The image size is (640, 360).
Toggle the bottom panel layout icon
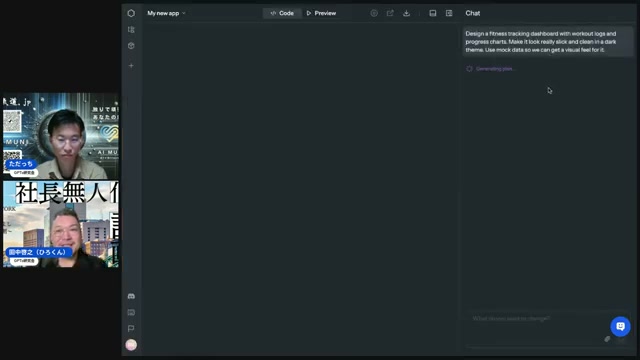(x=433, y=13)
